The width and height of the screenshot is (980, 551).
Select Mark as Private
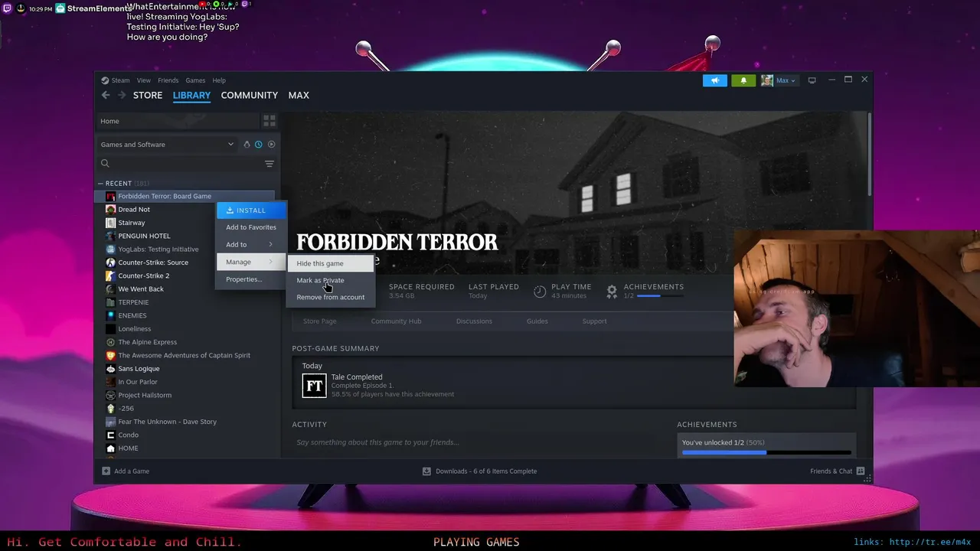click(x=331, y=280)
